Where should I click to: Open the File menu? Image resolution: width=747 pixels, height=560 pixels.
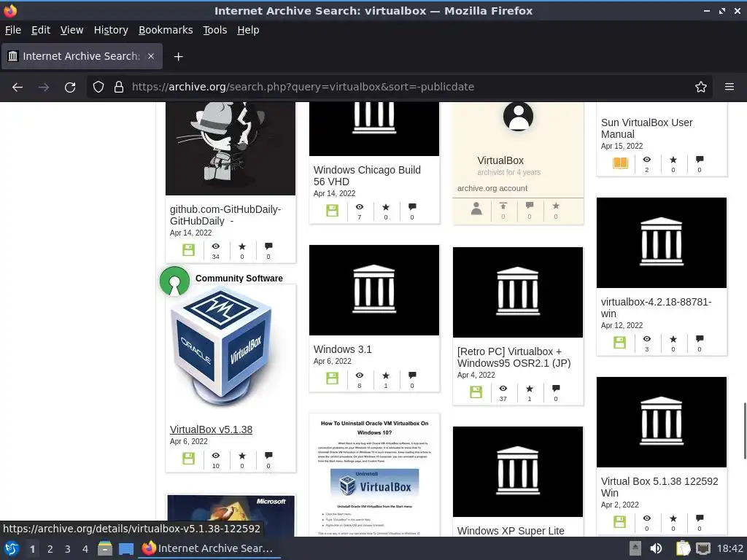[13, 30]
